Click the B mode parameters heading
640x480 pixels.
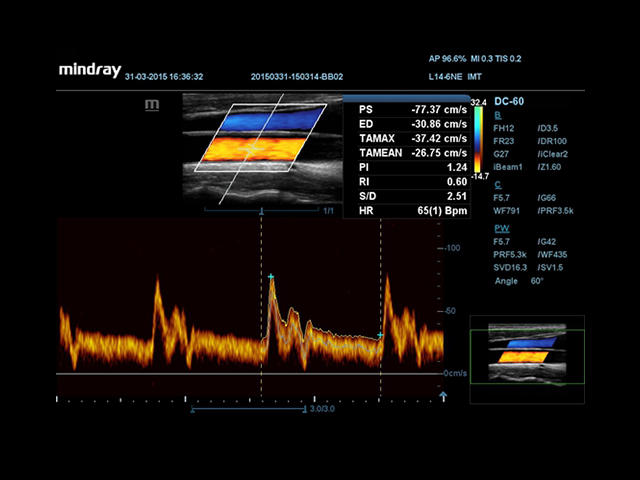coord(498,115)
